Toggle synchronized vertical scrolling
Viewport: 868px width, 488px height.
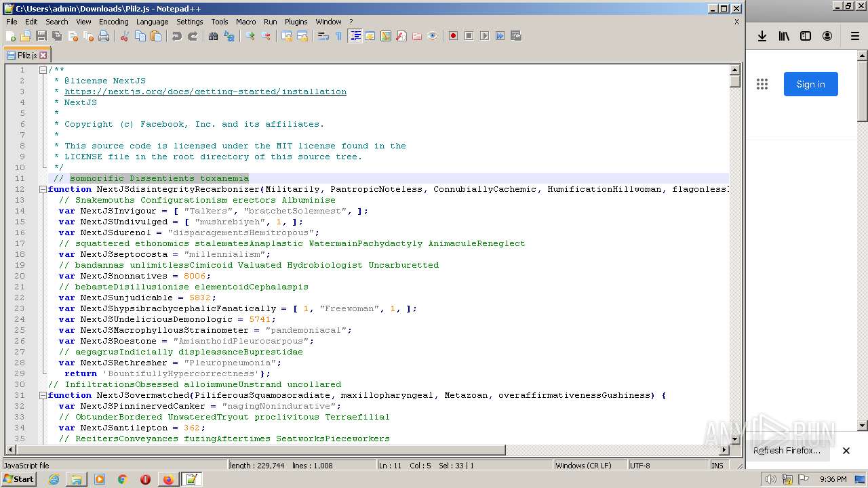[x=287, y=36]
